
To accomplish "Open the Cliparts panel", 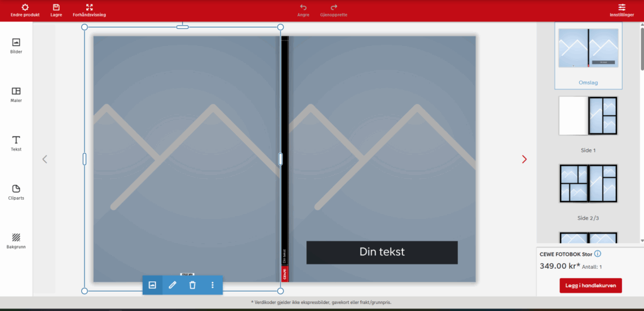I will (16, 192).
